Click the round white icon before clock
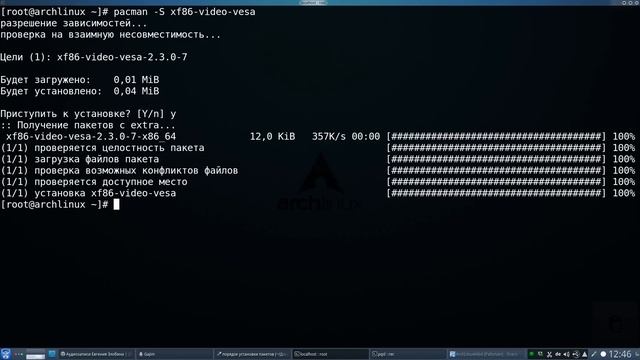The width and height of the screenshot is (640, 360). (603, 354)
